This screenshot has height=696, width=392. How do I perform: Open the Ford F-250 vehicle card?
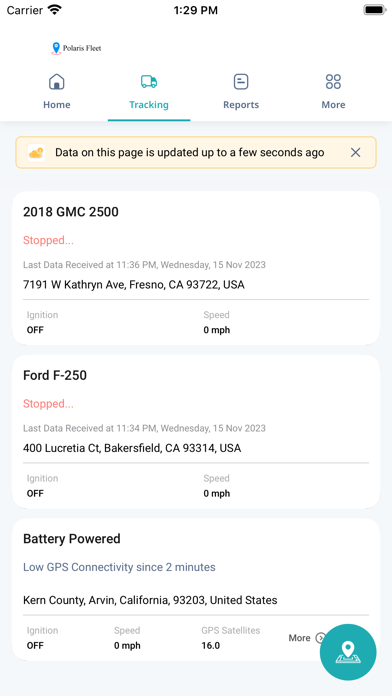[196, 431]
